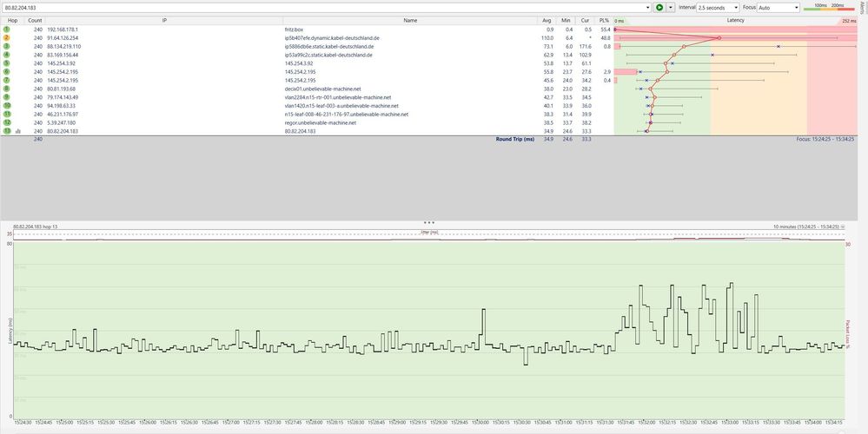Select IP 5.39.247.180 in the table
Screen dimensions: 868x434
(62, 122)
